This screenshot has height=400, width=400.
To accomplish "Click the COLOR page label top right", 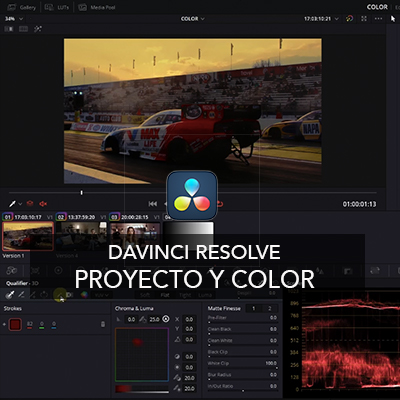I will [377, 7].
